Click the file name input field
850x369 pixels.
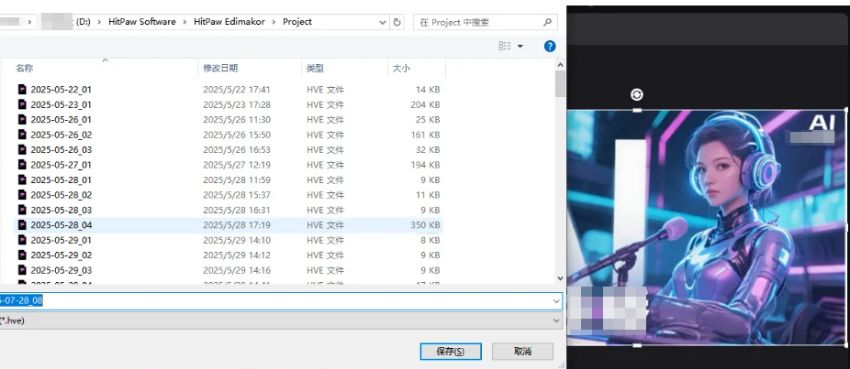281,301
